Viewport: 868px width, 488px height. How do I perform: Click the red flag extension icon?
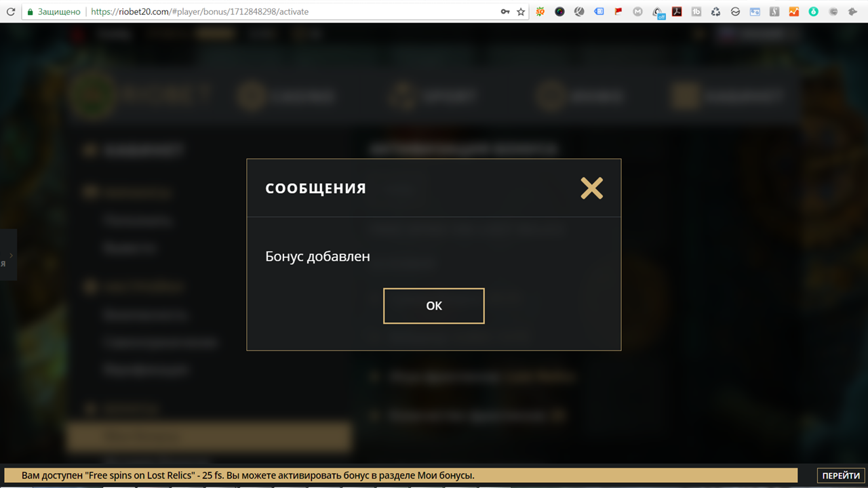(x=618, y=12)
